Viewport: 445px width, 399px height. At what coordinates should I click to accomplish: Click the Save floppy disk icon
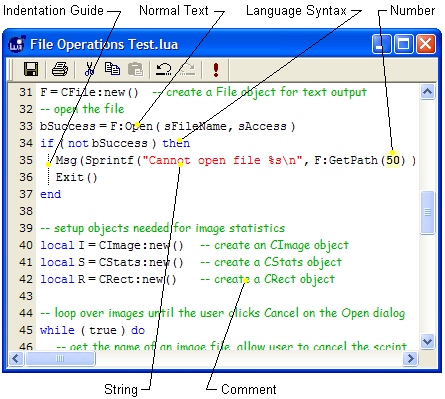[x=31, y=69]
